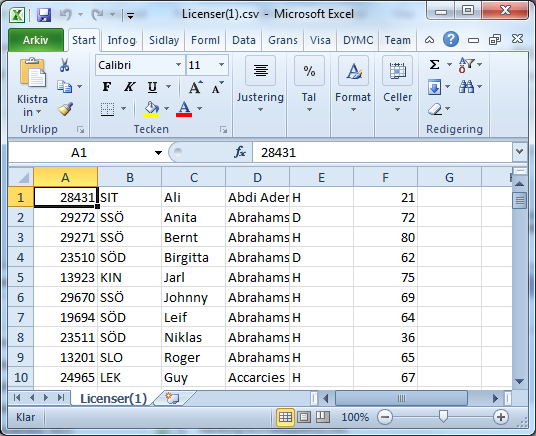Click cell containing Accarcies
This screenshot has width=536, height=436.
(x=257, y=378)
